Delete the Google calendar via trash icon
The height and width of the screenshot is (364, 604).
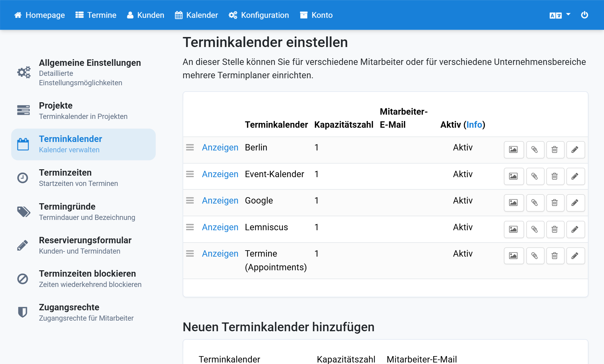point(555,203)
